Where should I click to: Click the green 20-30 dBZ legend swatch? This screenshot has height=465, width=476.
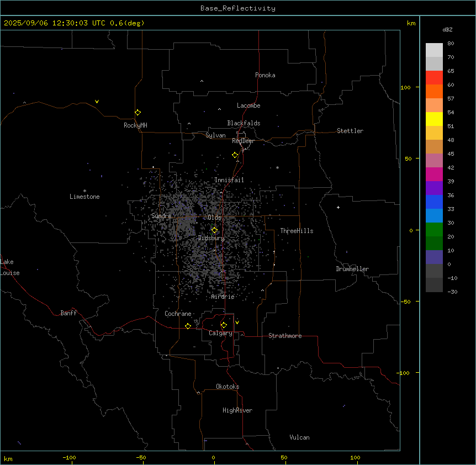coord(434,230)
